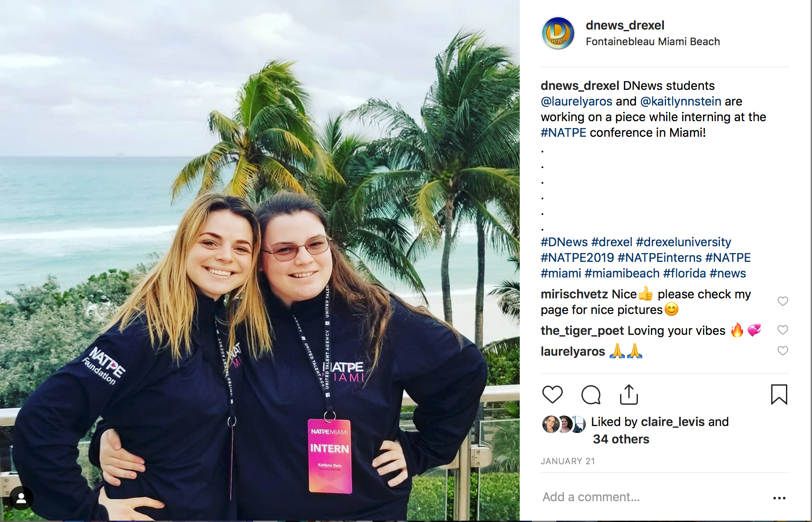Open the dnews_drexel profile picture
This screenshot has width=812, height=522.
click(558, 33)
